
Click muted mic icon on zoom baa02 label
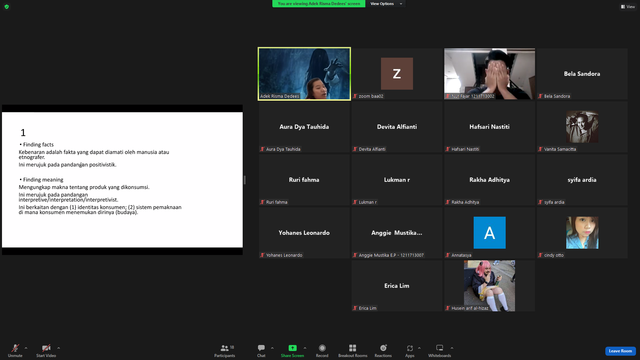(355, 96)
